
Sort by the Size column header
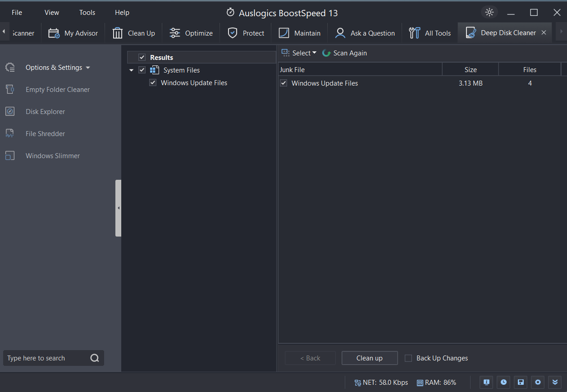tap(471, 69)
